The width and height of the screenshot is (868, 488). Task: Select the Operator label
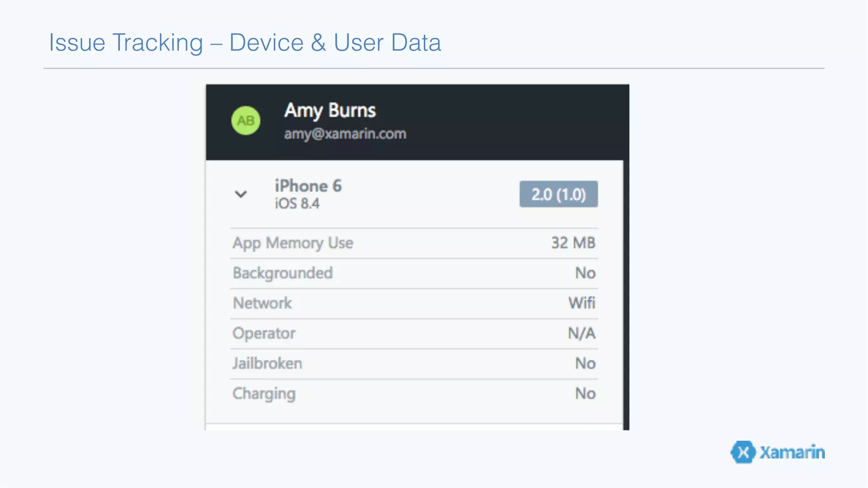pyautogui.click(x=264, y=333)
